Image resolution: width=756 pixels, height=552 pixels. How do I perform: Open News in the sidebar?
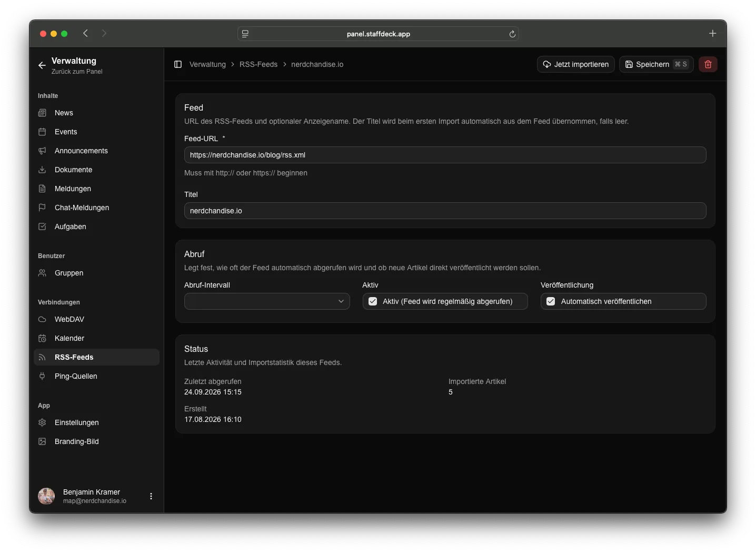pos(96,113)
